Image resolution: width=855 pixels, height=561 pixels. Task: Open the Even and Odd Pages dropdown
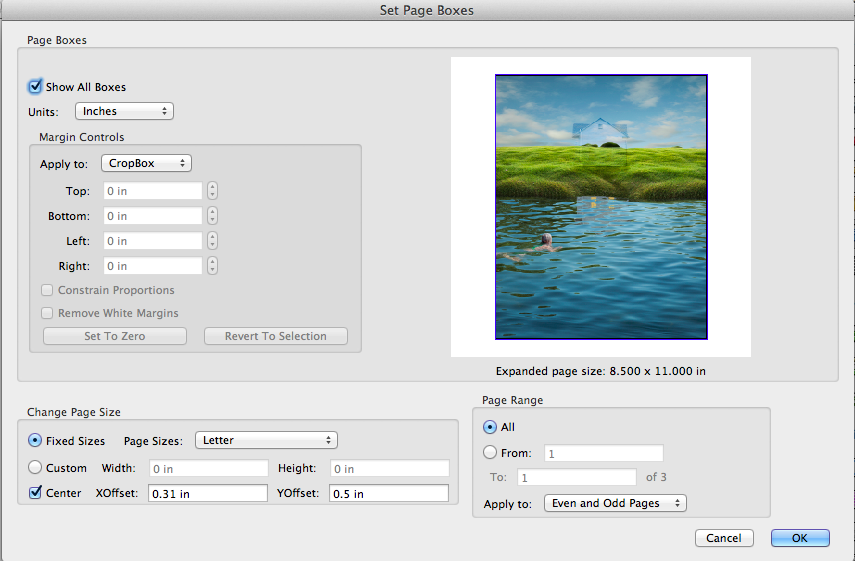(x=616, y=503)
